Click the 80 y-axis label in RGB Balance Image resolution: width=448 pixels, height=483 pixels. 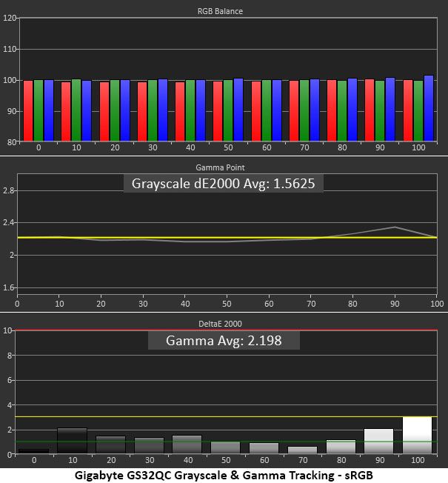click(x=11, y=142)
